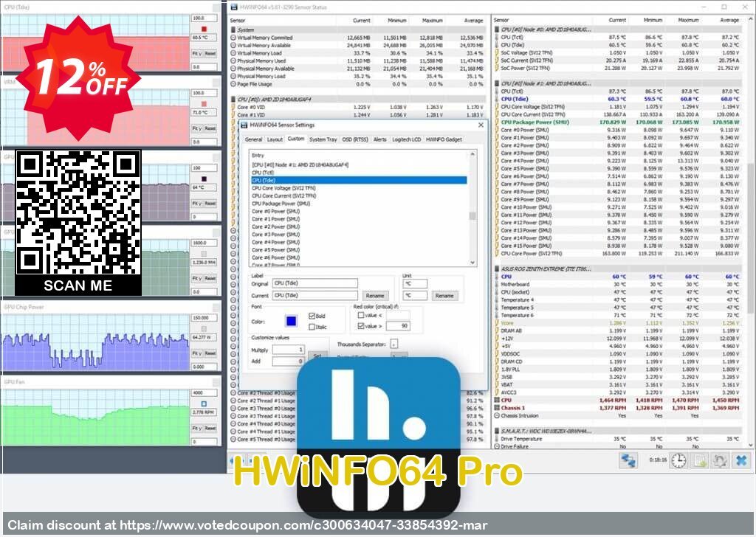Click the 4000 maximum field on GPU Fan graph
Viewport: 756px width, 537px height.
coord(204,393)
